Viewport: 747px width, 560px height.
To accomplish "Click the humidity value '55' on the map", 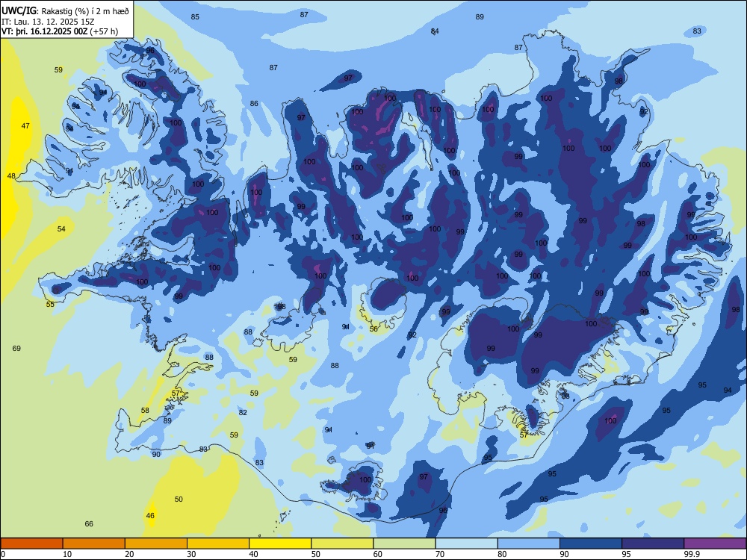I will coord(50,305).
